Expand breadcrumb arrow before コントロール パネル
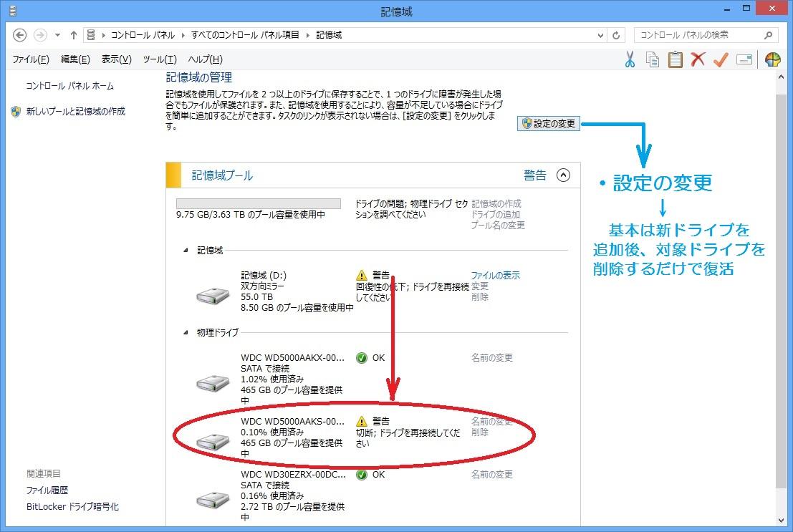The height and width of the screenshot is (532, 793). [103, 35]
